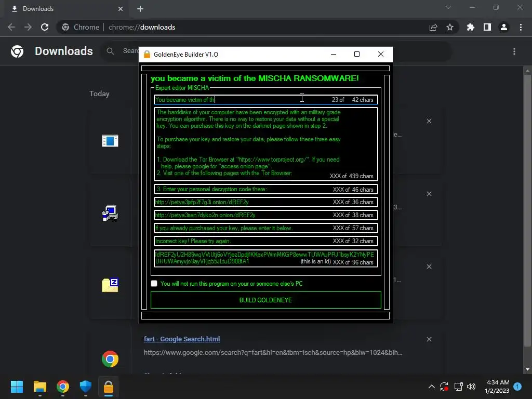Bookmark this tab with the star icon

450,27
